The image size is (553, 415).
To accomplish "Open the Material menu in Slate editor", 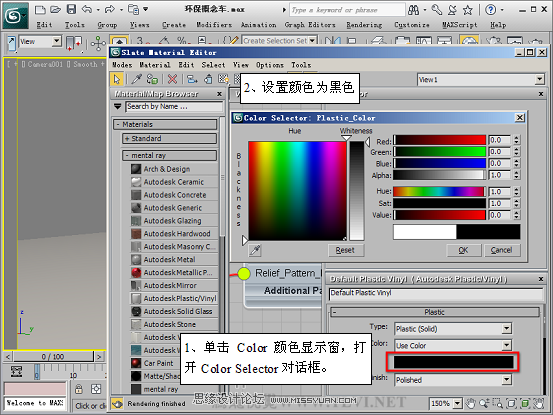I will pyautogui.click(x=155, y=65).
